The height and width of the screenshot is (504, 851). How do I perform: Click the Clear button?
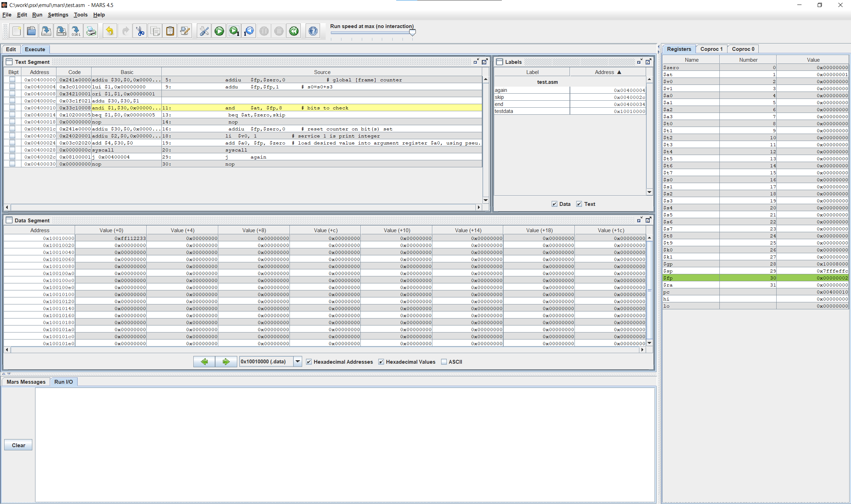point(18,445)
